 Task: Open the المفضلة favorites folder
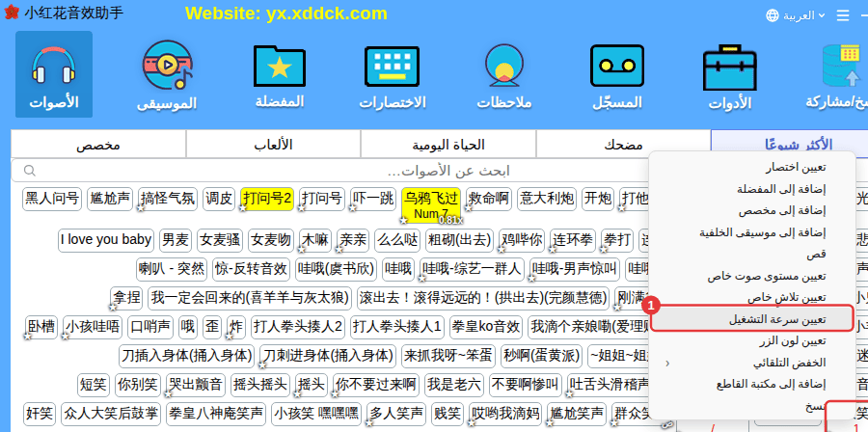(x=279, y=74)
